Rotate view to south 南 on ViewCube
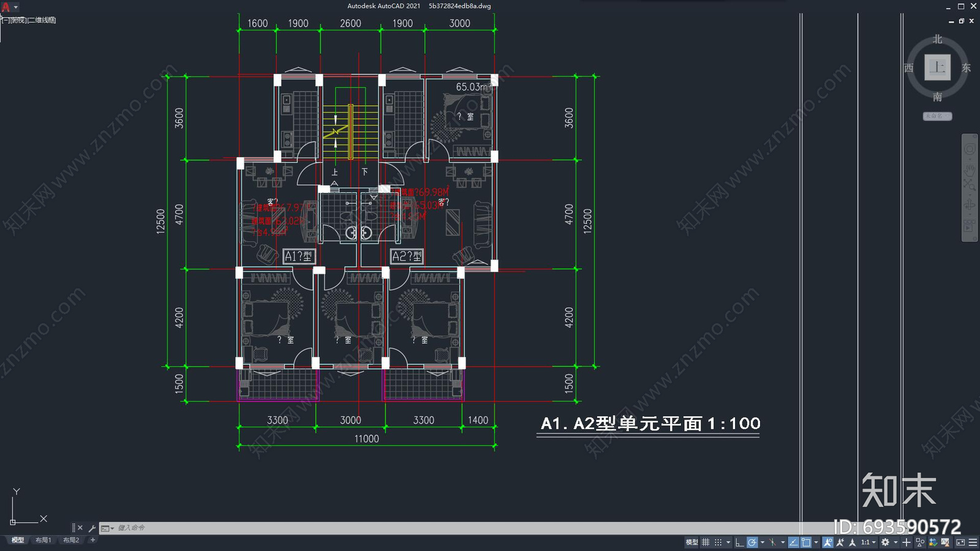The height and width of the screenshot is (551, 980). (937, 97)
